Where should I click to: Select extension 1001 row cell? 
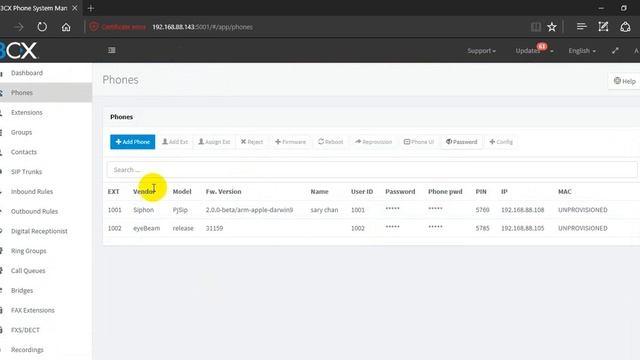tap(115, 210)
